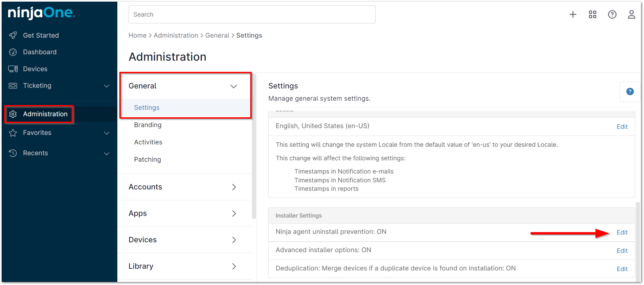Expand the Ticketing sidebar menu
Viewport: 644px width, 285px height.
pos(106,86)
